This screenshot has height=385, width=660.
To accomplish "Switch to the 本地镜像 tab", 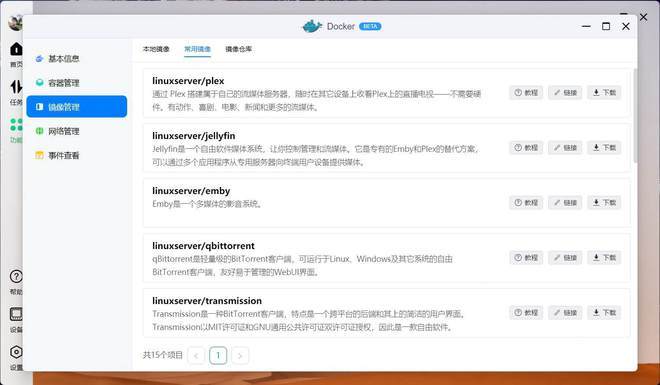I will click(156, 49).
